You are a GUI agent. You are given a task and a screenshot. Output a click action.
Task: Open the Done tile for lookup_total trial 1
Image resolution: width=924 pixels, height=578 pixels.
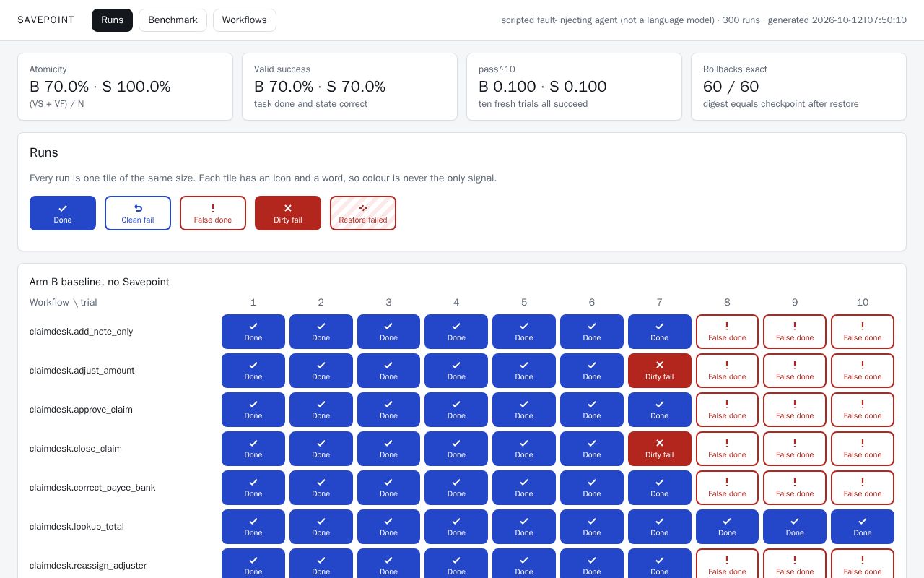pyautogui.click(x=253, y=527)
